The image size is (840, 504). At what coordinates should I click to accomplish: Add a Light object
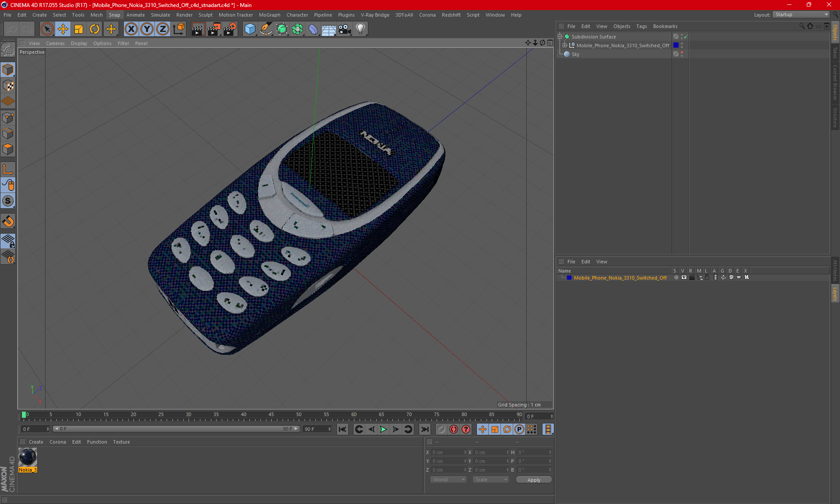pos(360,29)
